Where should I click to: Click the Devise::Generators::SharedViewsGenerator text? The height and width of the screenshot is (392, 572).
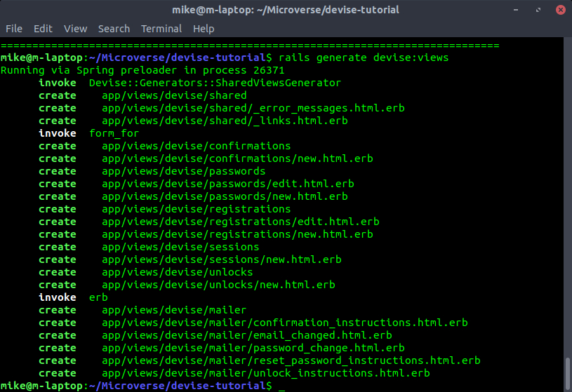[215, 83]
